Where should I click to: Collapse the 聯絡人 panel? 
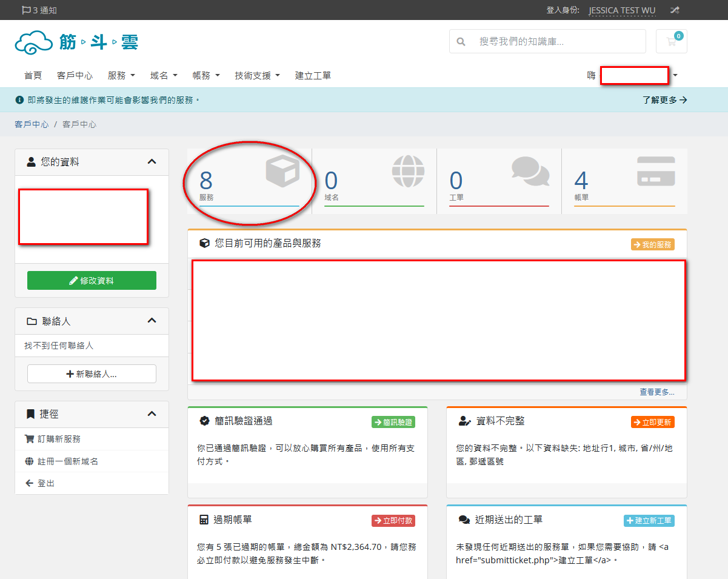(x=152, y=321)
